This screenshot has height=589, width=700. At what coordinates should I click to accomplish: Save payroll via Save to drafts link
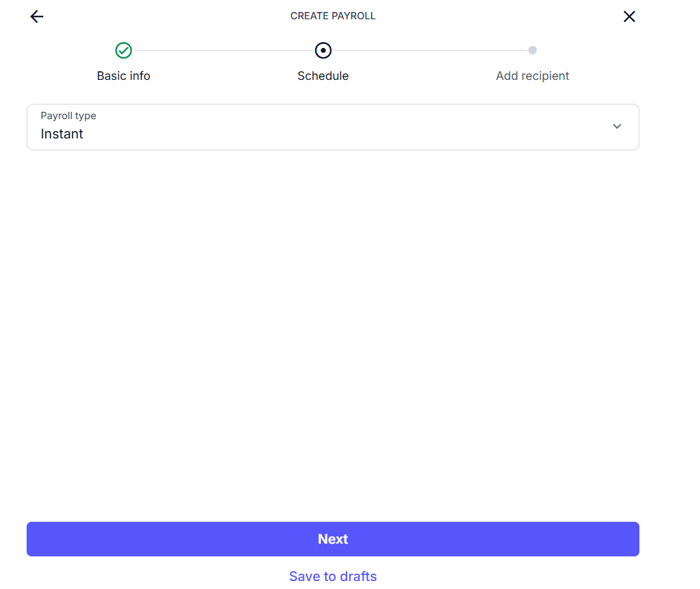coord(333,576)
